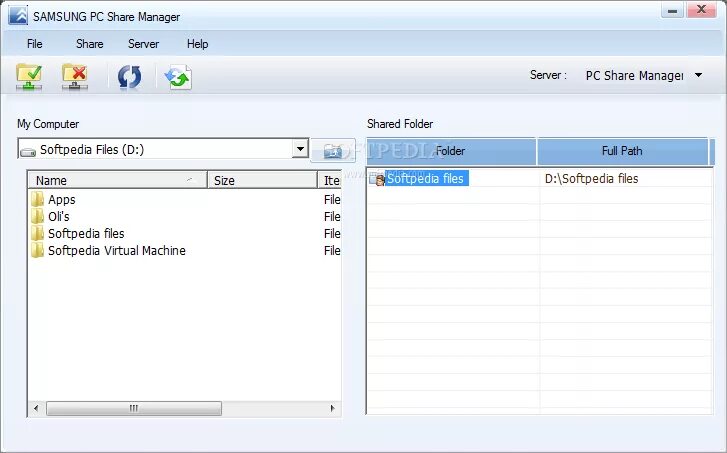Click the D:\Softpedia files path cell
This screenshot has height=453, width=727.
click(x=592, y=179)
